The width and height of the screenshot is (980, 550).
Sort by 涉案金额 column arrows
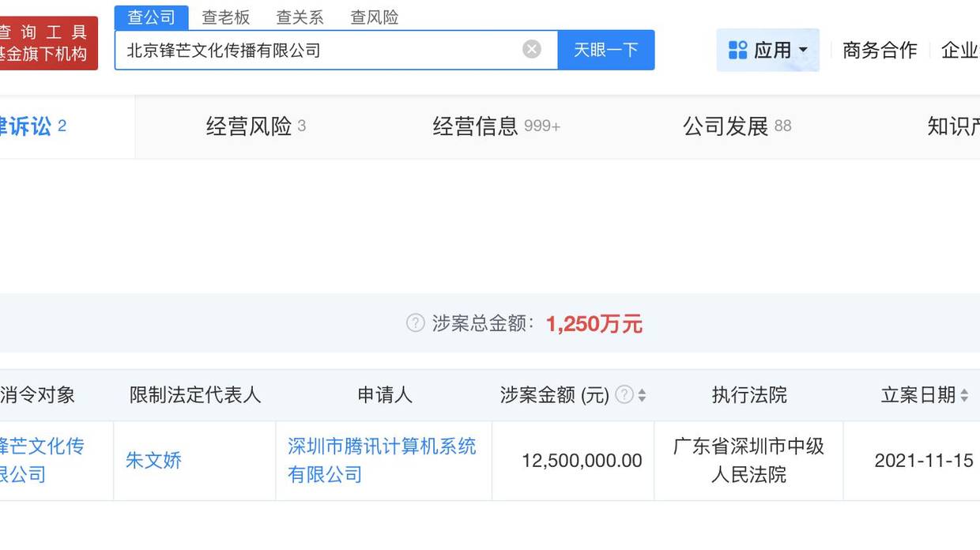tap(642, 395)
